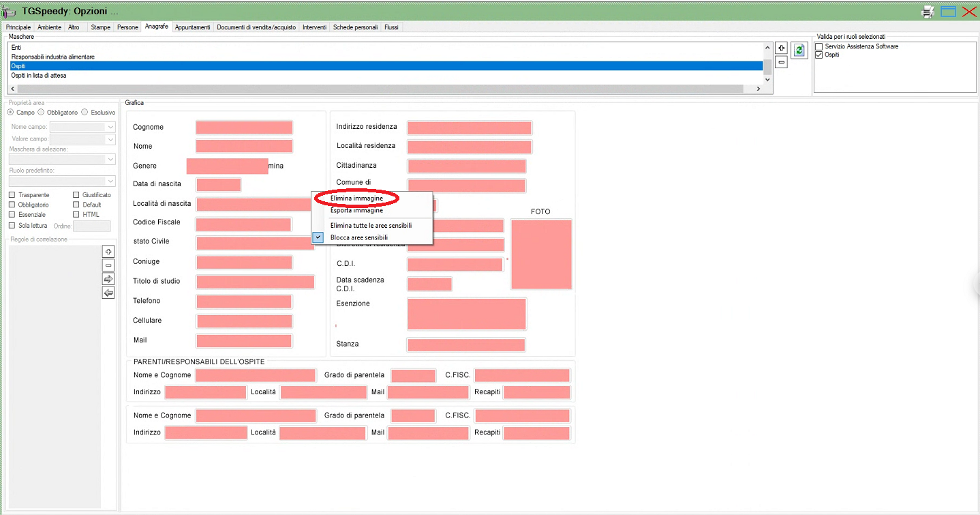
Task: Open the Ruolo predefinito dropdown
Action: (110, 181)
